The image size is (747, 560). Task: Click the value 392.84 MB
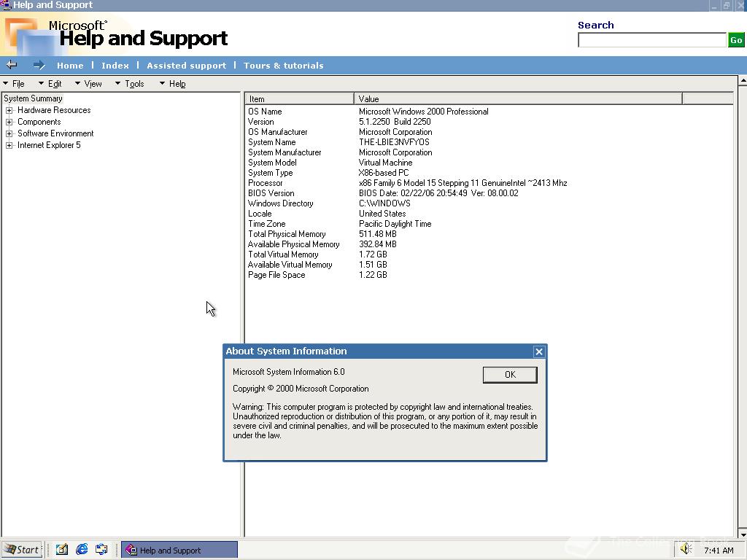(x=377, y=244)
